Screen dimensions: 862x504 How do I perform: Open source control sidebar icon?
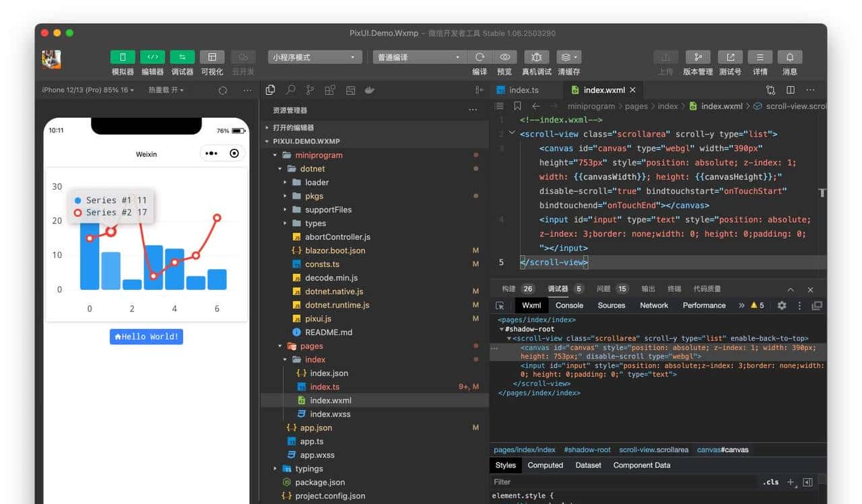pos(310,90)
